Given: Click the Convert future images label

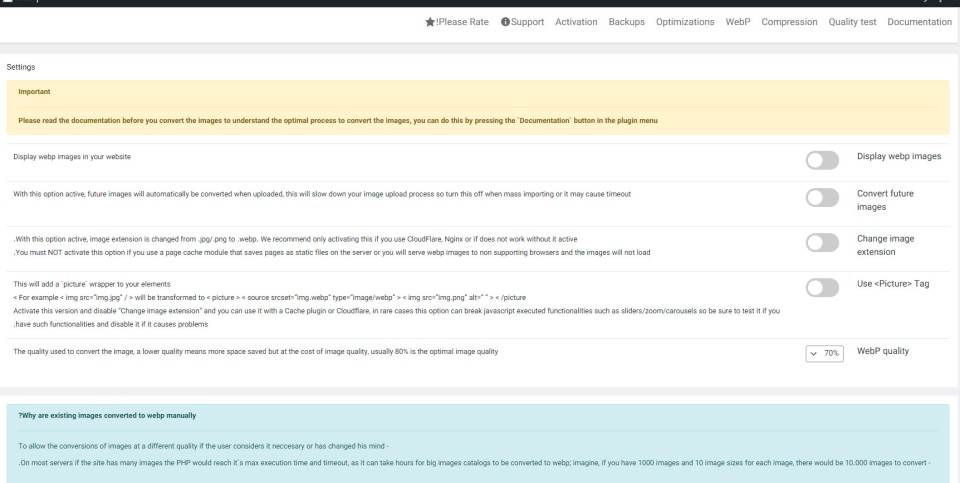Looking at the screenshot, I should 886,199.
